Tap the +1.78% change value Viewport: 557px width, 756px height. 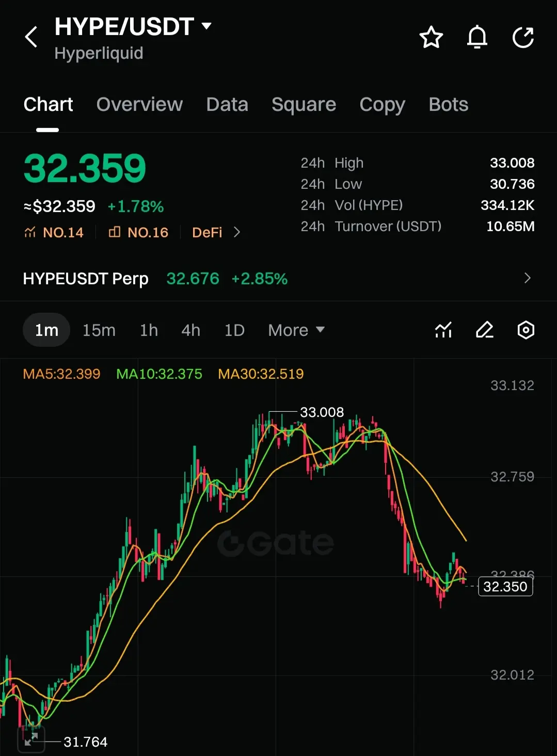[135, 206]
